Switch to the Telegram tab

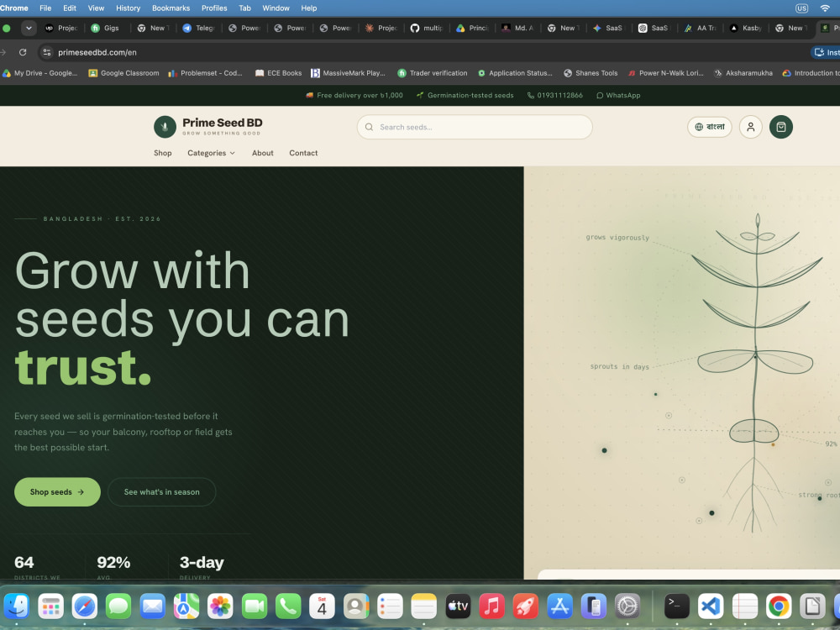click(x=199, y=28)
